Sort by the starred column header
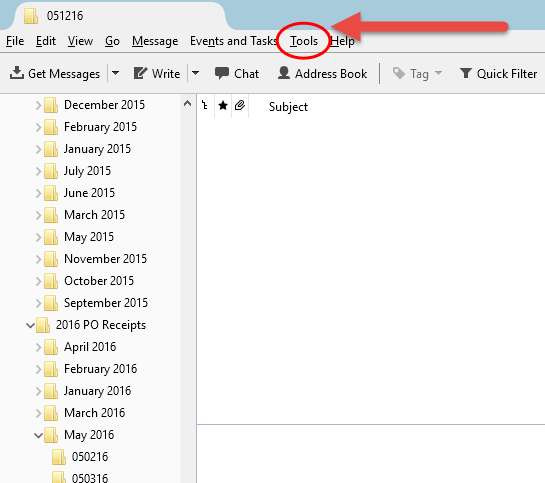 tap(223, 105)
